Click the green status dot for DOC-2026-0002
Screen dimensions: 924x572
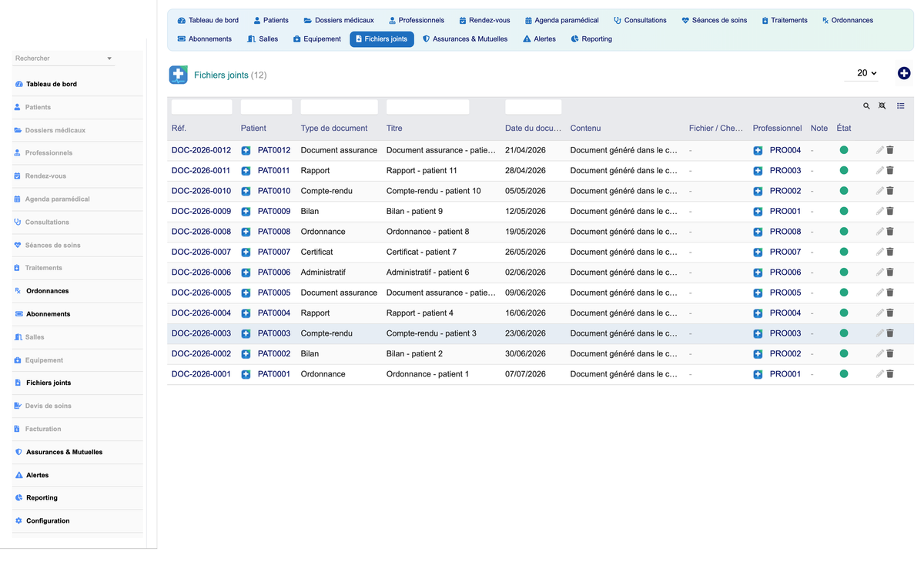point(844,353)
